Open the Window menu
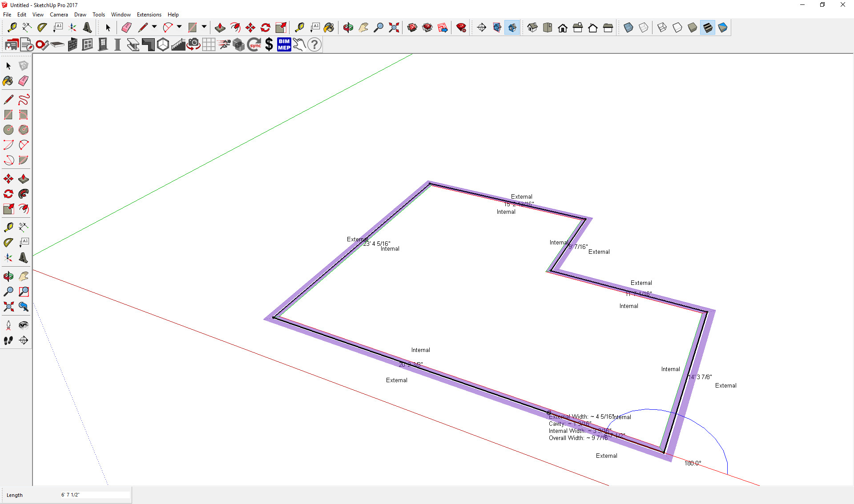This screenshot has width=854, height=504. click(121, 15)
